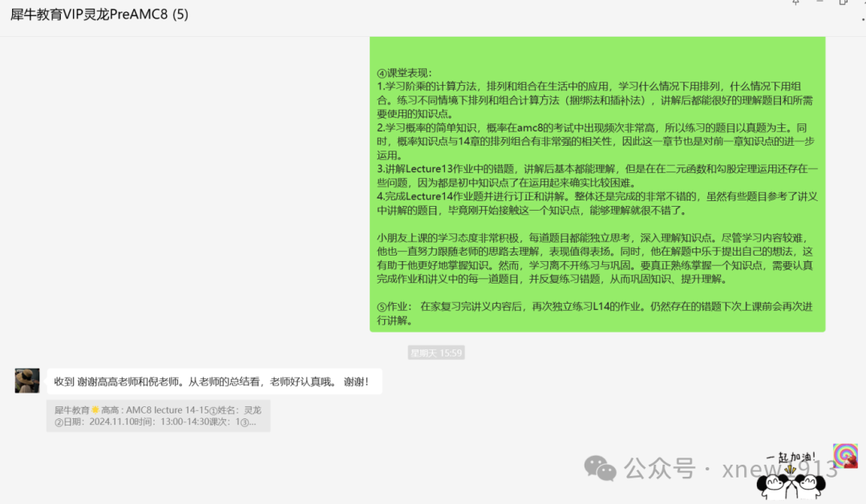Click the sun emoji in quoted message

(95, 409)
